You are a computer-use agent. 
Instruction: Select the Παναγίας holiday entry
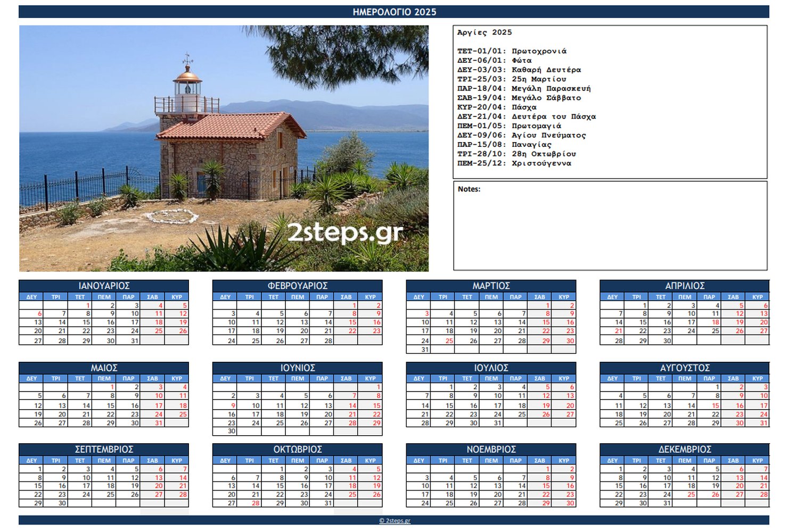[505, 144]
